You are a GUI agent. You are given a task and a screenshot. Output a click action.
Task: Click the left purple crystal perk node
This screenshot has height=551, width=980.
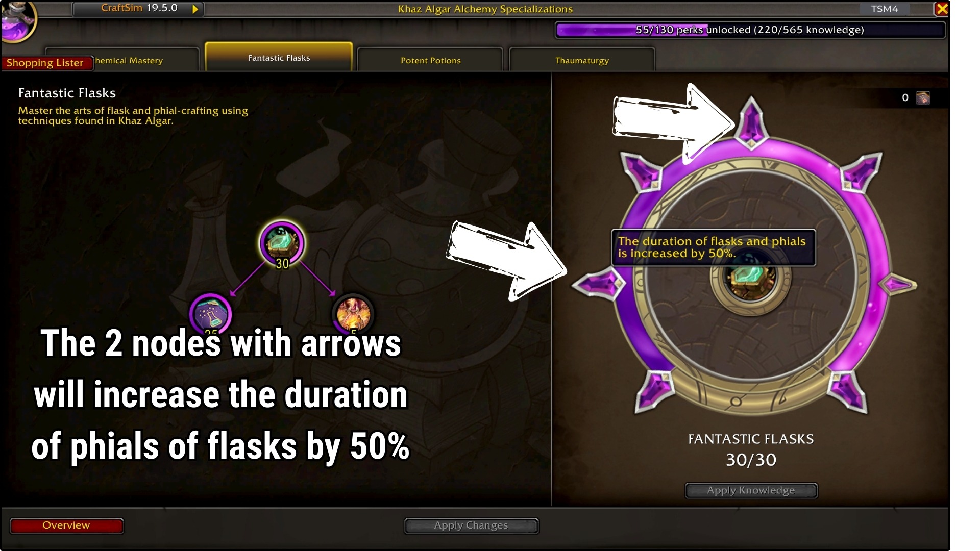(x=598, y=284)
